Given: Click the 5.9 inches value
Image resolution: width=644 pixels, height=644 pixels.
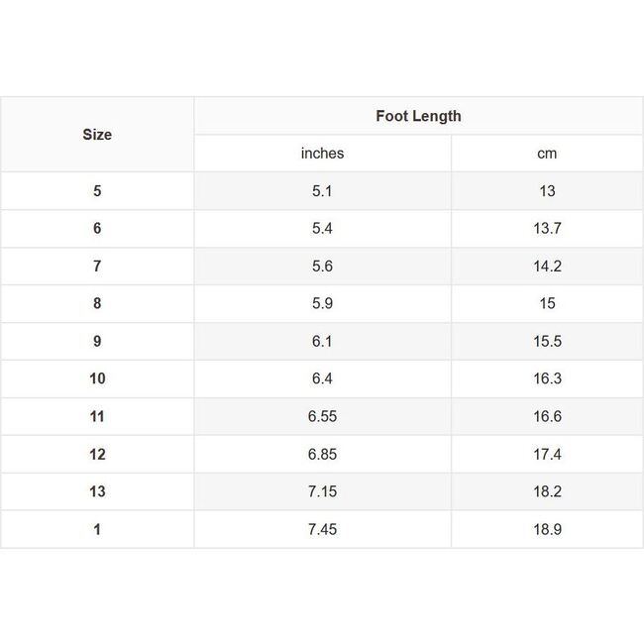Looking at the screenshot, I should click(x=322, y=304).
